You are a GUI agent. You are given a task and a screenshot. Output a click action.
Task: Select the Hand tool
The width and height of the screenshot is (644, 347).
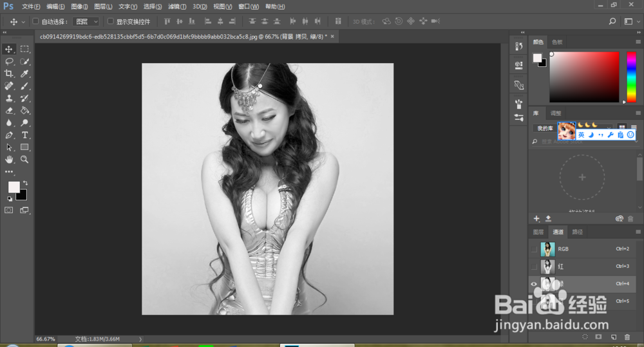coord(8,159)
